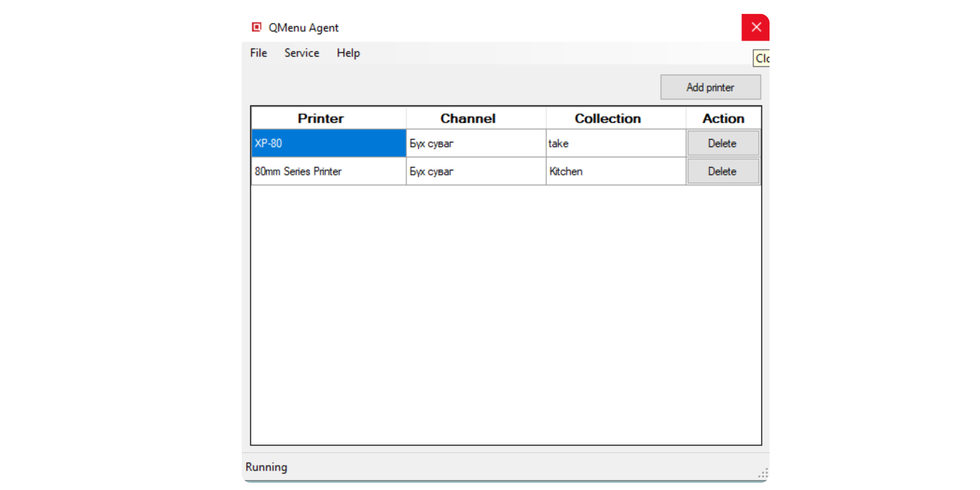Image resolution: width=980 pixels, height=490 pixels.
Task: Select the 80mm Series Printer cell
Action: (328, 171)
